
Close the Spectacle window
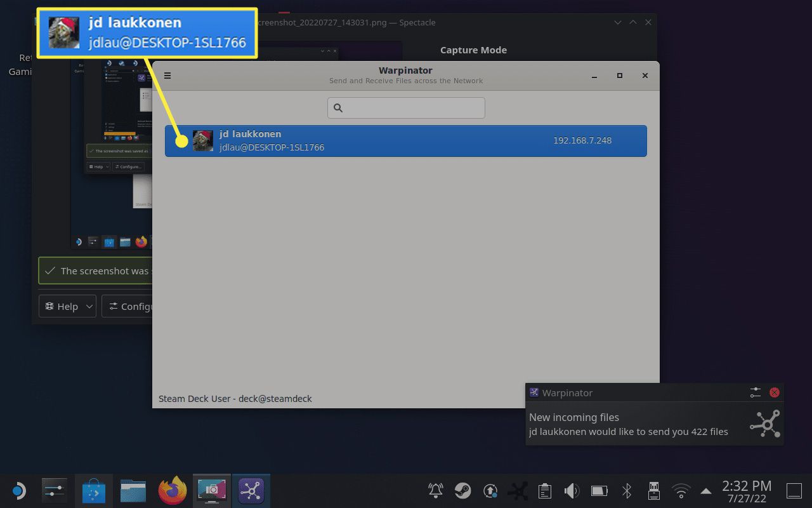pos(648,22)
